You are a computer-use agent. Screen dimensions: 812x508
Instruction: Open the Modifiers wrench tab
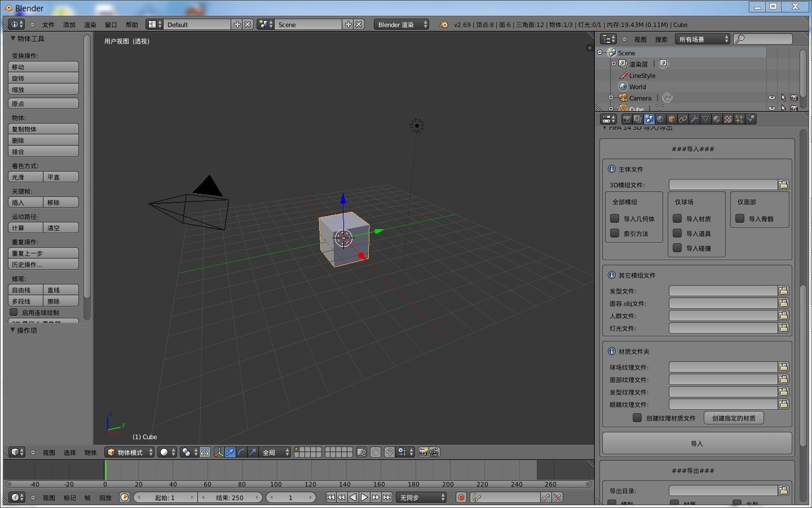pyautogui.click(x=694, y=119)
